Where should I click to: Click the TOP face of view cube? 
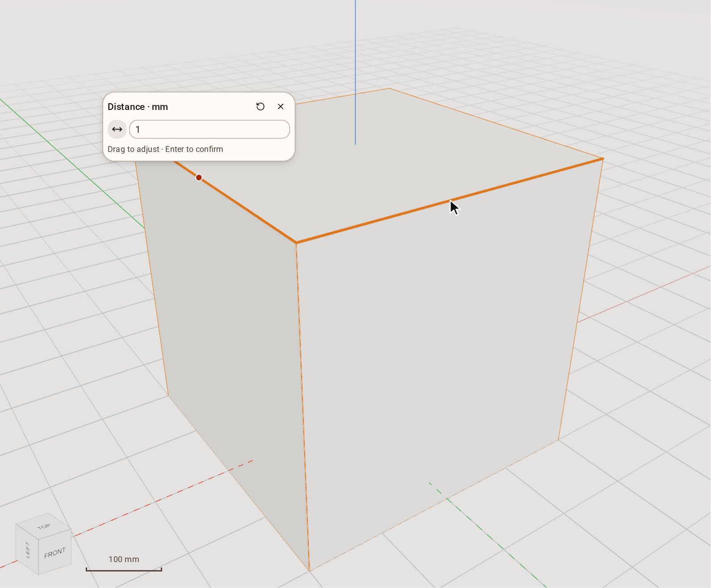[44, 526]
